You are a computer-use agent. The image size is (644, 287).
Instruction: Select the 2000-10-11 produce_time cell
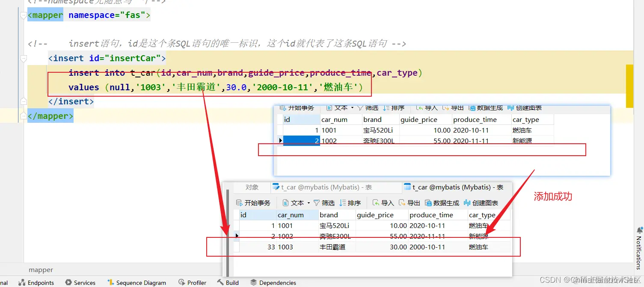click(x=438, y=247)
